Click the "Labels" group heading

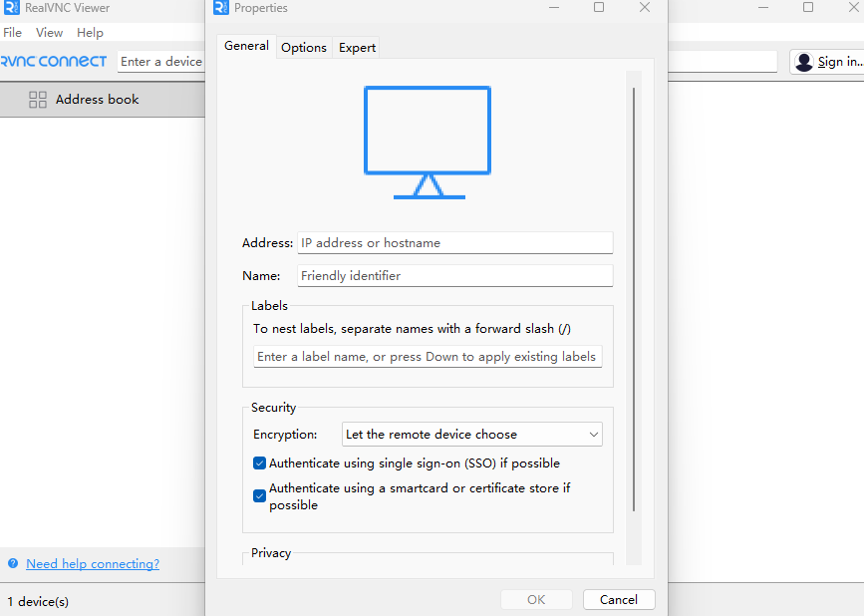[x=269, y=306]
